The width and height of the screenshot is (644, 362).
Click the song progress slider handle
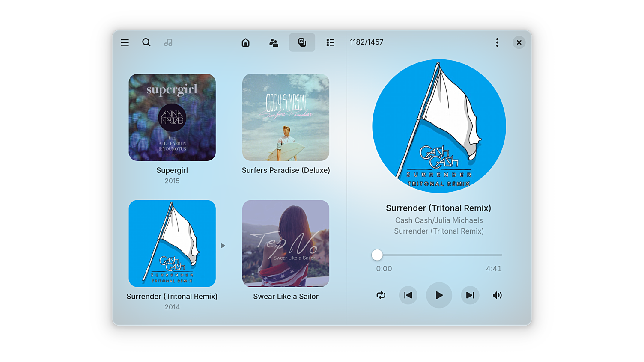click(377, 255)
